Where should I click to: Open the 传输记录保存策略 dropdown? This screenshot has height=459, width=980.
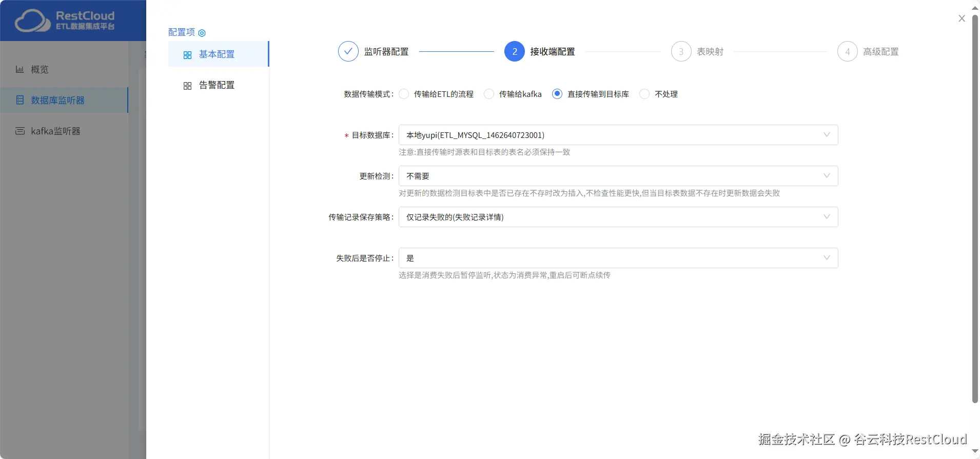pyautogui.click(x=618, y=217)
